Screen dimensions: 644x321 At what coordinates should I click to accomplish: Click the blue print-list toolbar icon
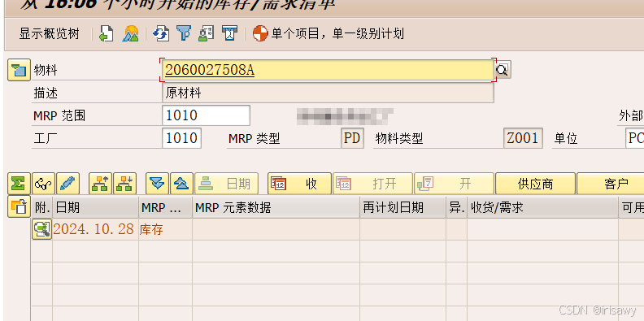click(x=229, y=33)
